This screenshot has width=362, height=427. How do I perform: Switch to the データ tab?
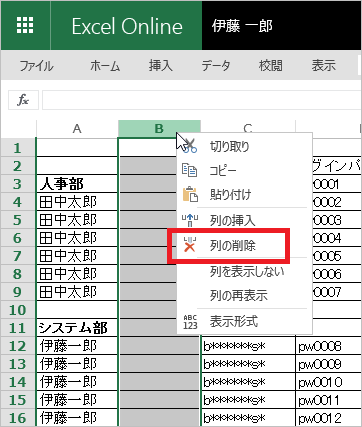[216, 65]
